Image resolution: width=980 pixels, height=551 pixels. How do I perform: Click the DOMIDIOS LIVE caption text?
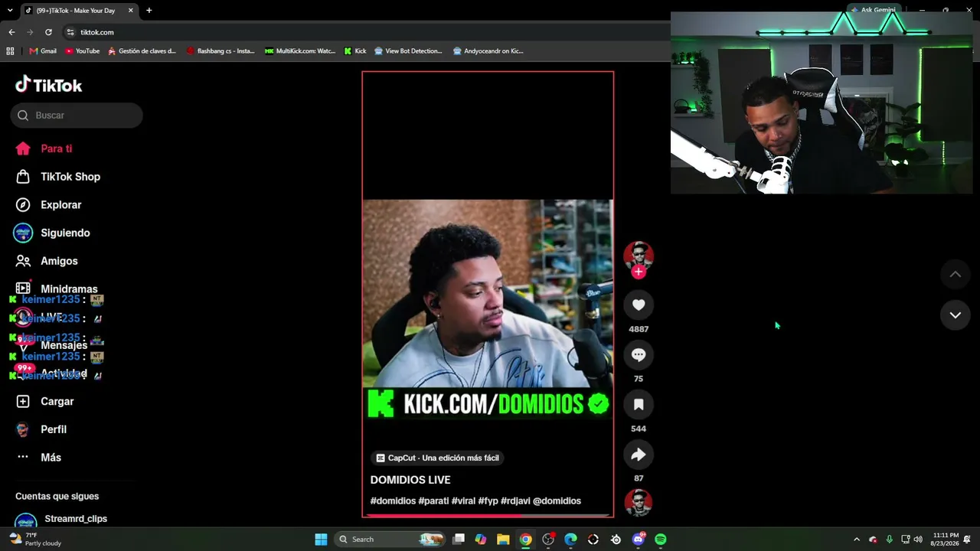click(x=410, y=480)
